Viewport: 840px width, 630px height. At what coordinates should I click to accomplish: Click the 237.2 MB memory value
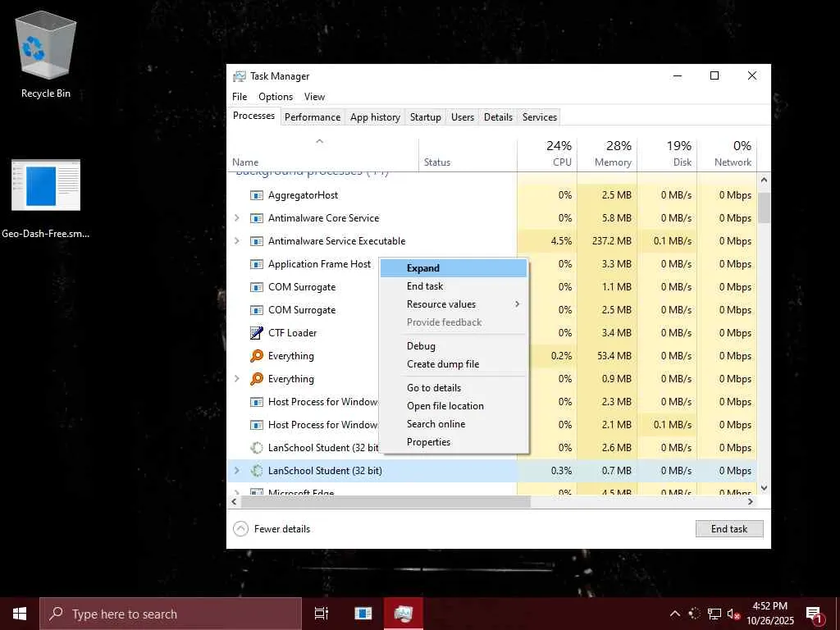click(x=612, y=241)
